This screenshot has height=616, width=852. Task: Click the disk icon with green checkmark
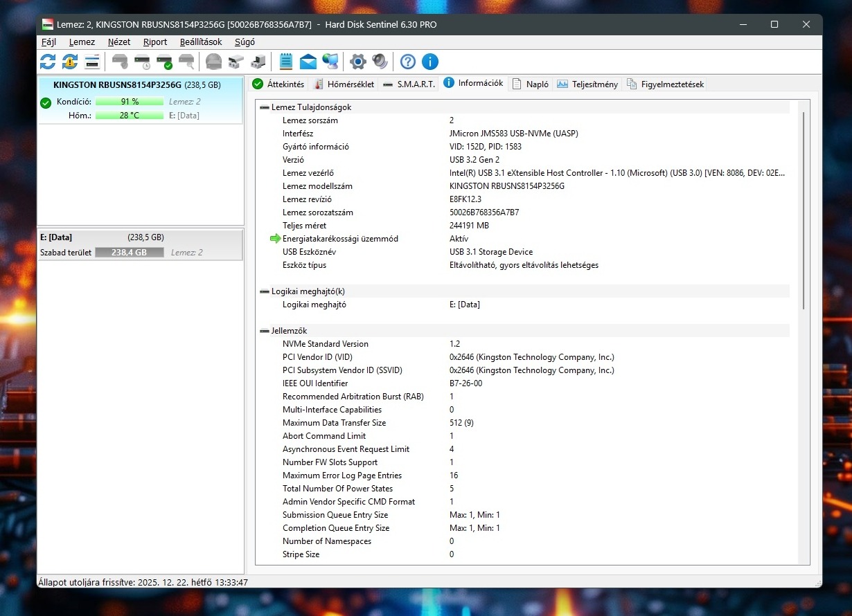click(x=164, y=62)
